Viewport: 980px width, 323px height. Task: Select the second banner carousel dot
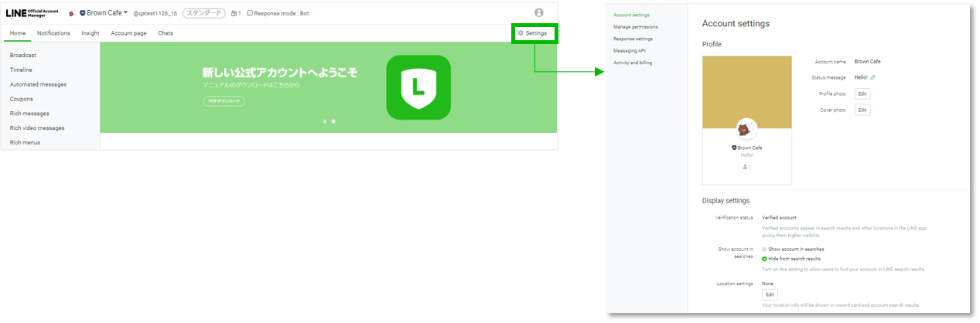point(333,121)
